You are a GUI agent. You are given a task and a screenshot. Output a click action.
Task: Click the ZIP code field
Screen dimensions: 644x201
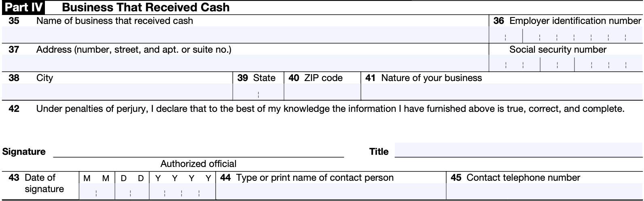(322, 92)
